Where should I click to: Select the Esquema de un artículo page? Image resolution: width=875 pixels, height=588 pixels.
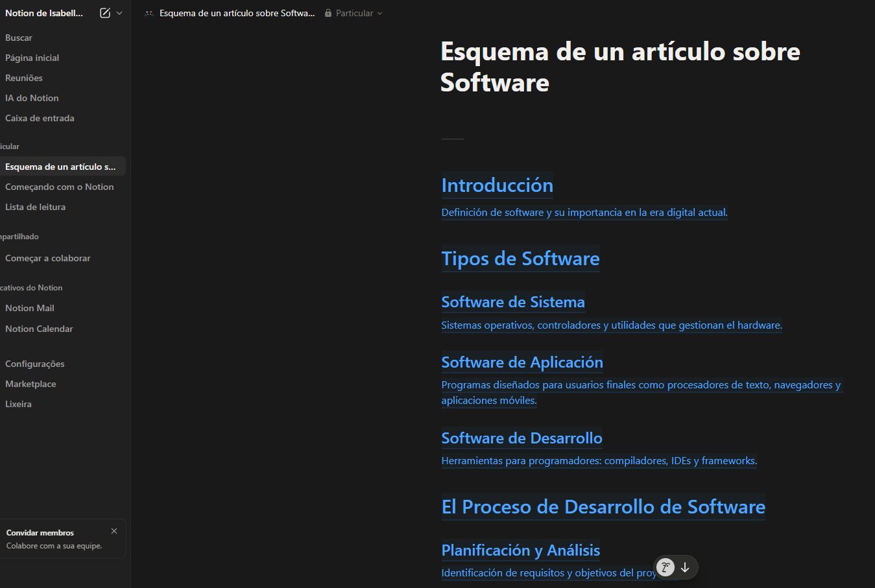click(60, 166)
